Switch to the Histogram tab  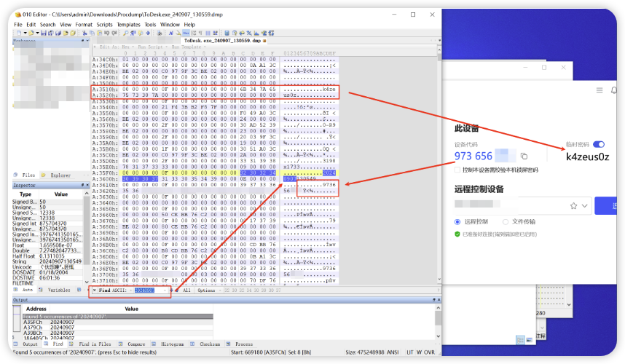pyautogui.click(x=172, y=344)
